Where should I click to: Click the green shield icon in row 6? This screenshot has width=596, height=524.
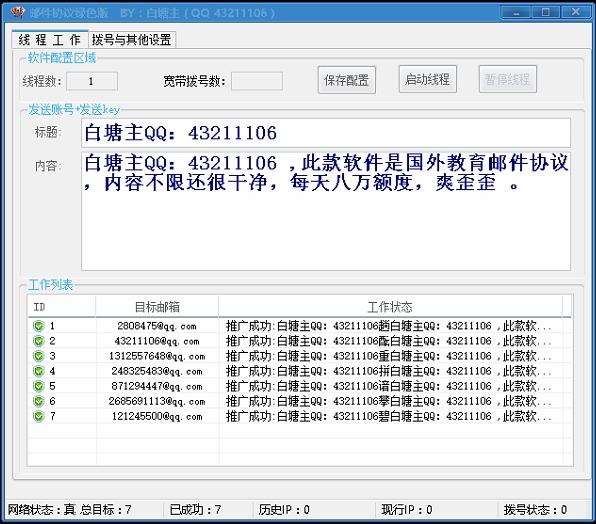coord(39,401)
